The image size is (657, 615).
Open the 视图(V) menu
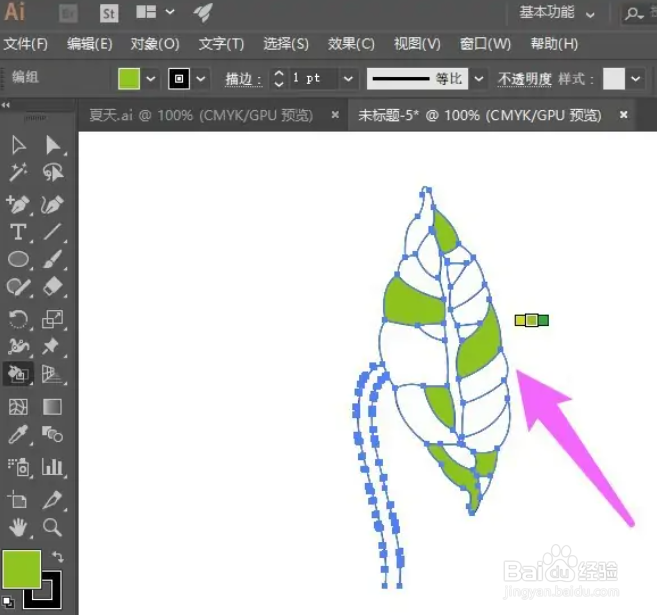(x=417, y=44)
